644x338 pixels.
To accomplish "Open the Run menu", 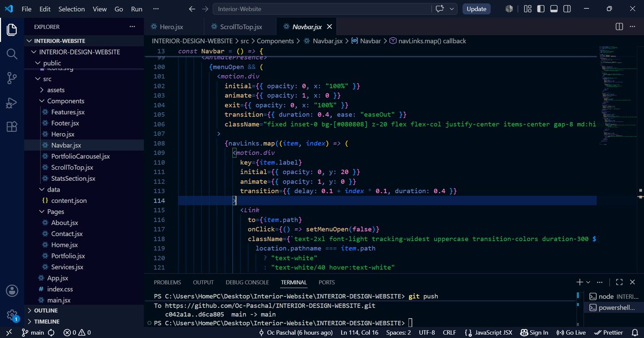I will click(137, 9).
